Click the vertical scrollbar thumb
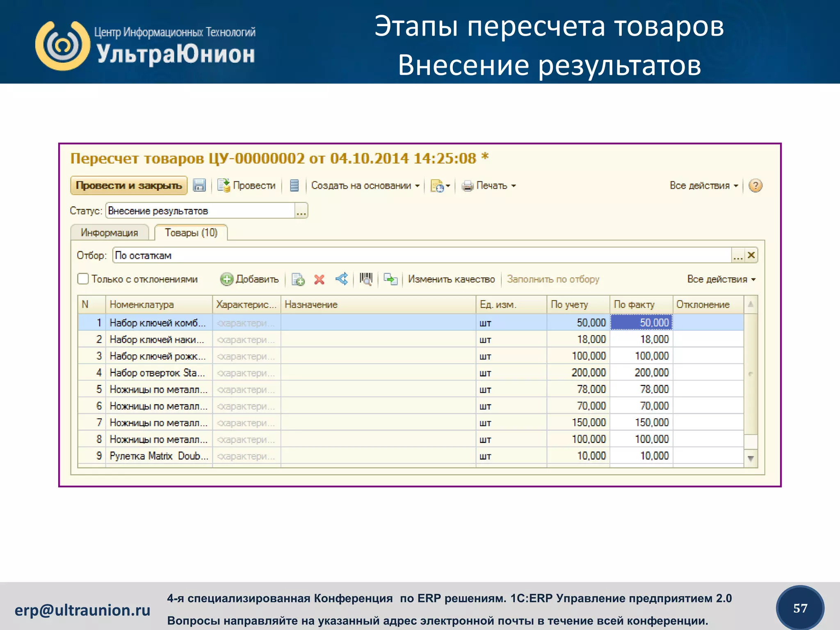Viewport: 840px width, 630px height. [751, 374]
